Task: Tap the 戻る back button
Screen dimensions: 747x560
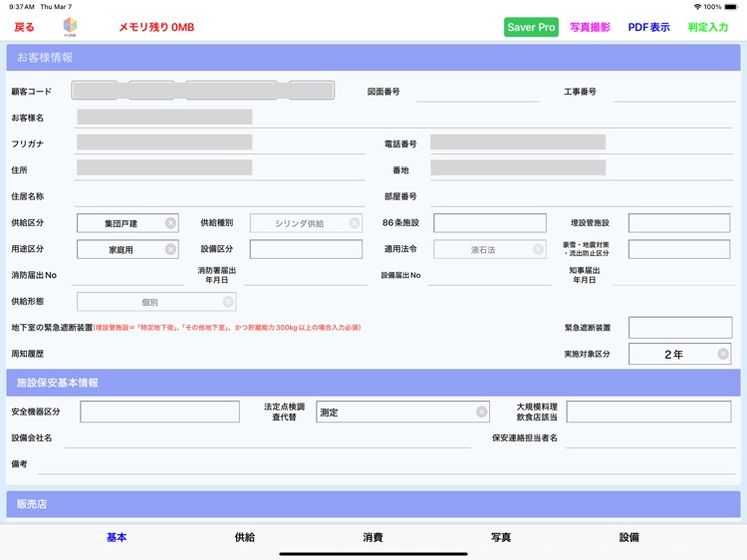Action: (x=24, y=27)
